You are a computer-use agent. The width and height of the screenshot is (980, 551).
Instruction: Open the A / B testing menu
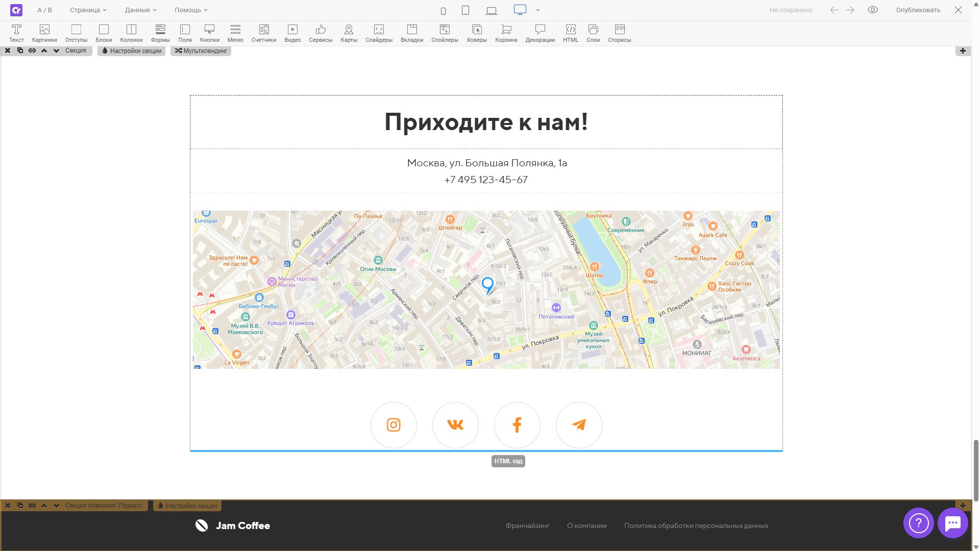point(44,10)
